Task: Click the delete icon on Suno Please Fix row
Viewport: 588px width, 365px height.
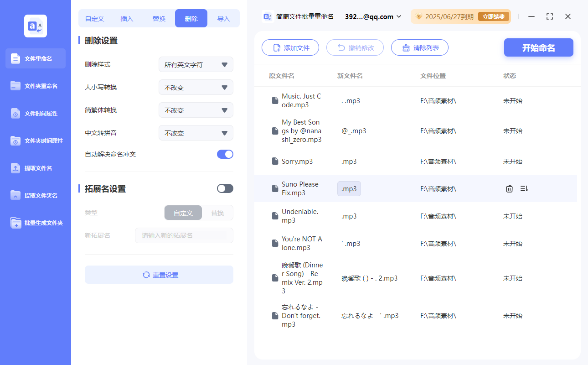Action: tap(509, 188)
